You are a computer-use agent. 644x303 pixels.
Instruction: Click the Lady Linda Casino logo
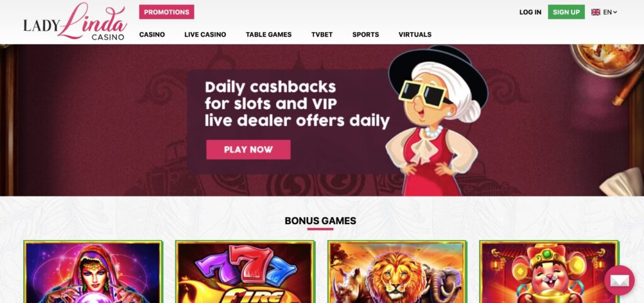pos(75,21)
